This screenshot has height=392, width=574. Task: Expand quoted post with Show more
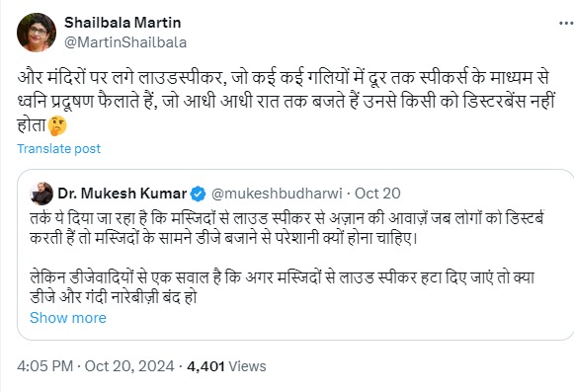(68, 318)
